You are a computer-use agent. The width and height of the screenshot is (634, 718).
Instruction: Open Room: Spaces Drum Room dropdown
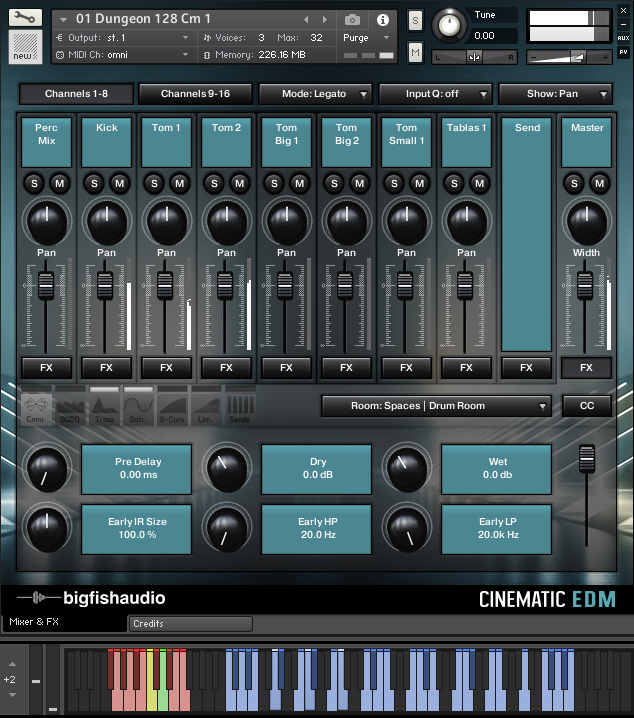point(436,406)
